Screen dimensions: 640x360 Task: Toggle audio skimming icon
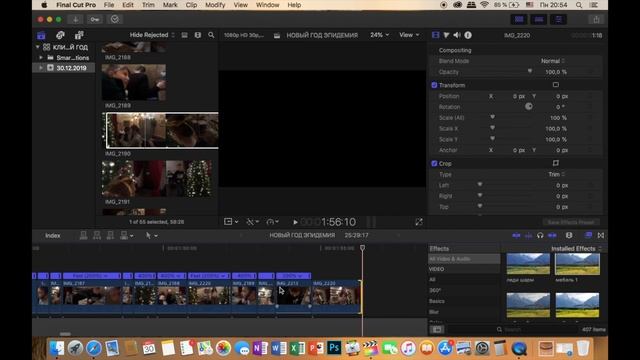click(529, 236)
